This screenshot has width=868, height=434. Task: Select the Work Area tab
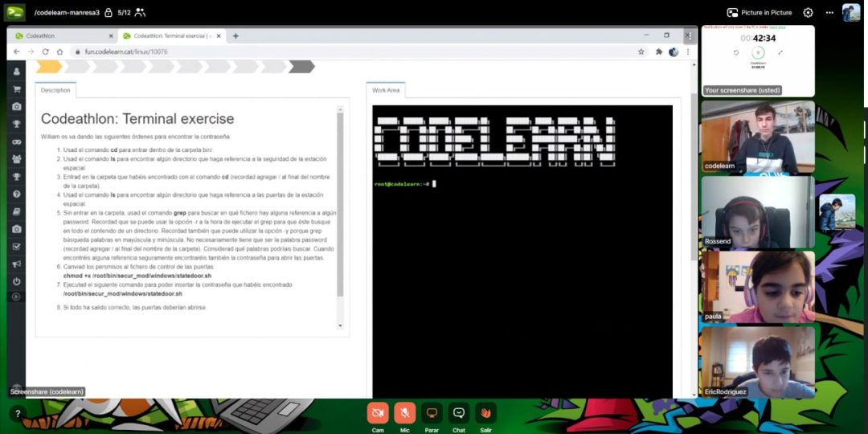coord(386,90)
